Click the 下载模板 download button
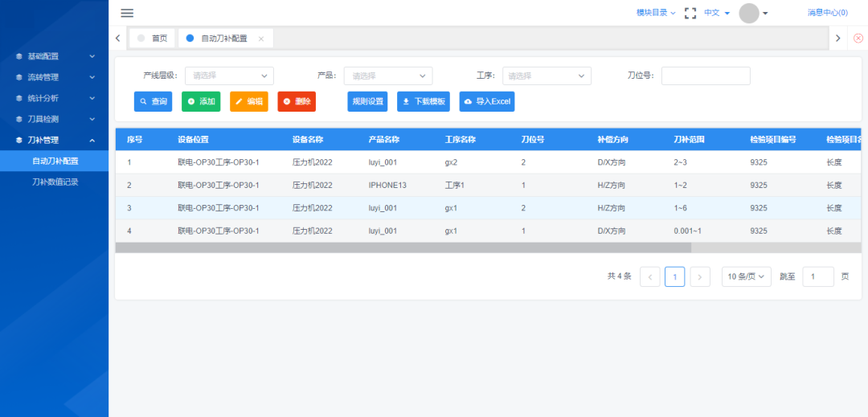Viewport: 868px width, 417px height. (x=424, y=102)
